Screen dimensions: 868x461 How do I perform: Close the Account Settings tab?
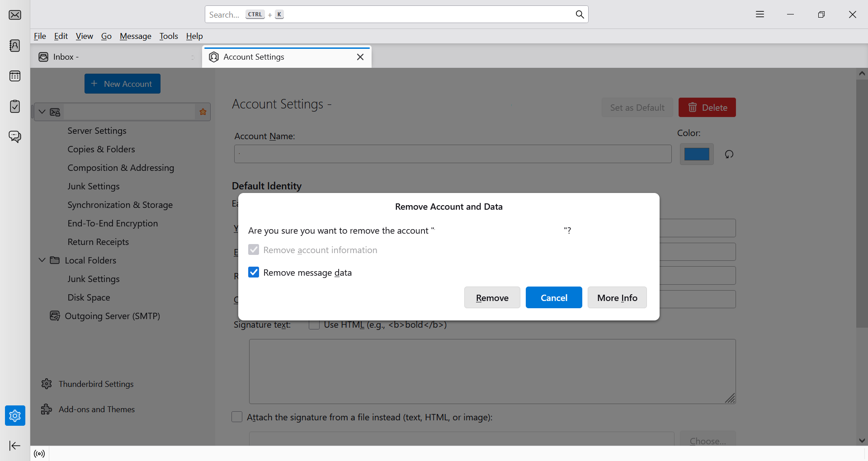tap(360, 57)
